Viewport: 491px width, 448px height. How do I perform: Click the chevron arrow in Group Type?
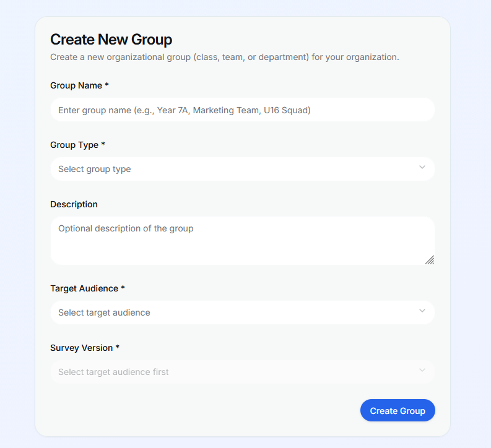(422, 168)
